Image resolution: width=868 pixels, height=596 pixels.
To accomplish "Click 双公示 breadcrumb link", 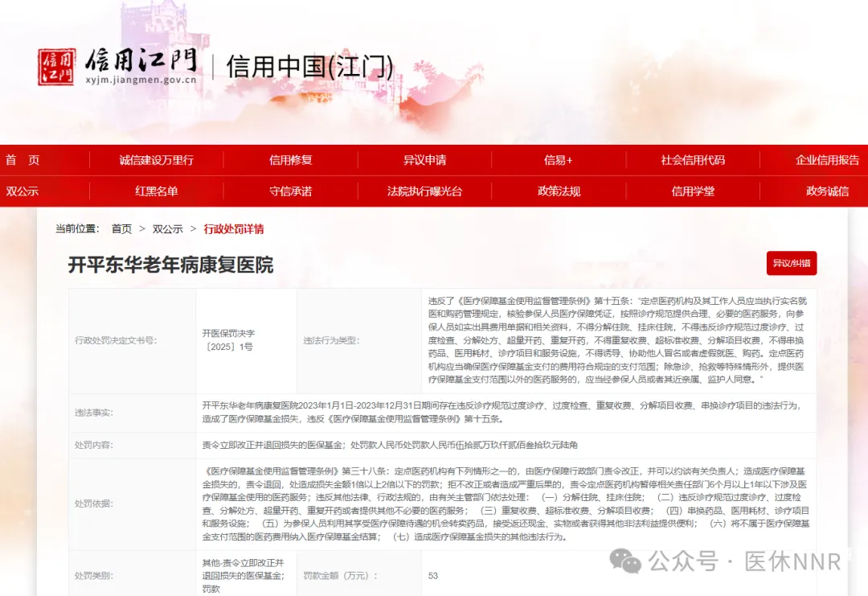I will (167, 228).
